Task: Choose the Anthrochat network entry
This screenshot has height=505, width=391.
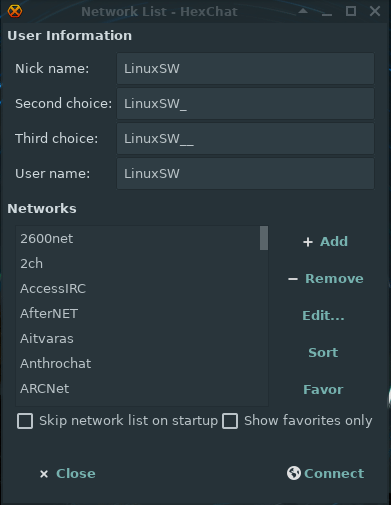Action: [x=138, y=364]
